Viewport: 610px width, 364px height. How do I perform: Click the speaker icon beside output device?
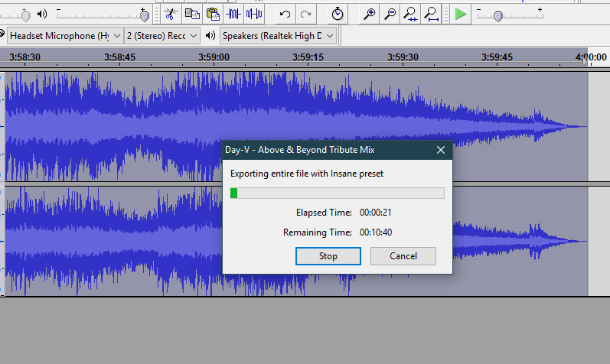(x=210, y=36)
